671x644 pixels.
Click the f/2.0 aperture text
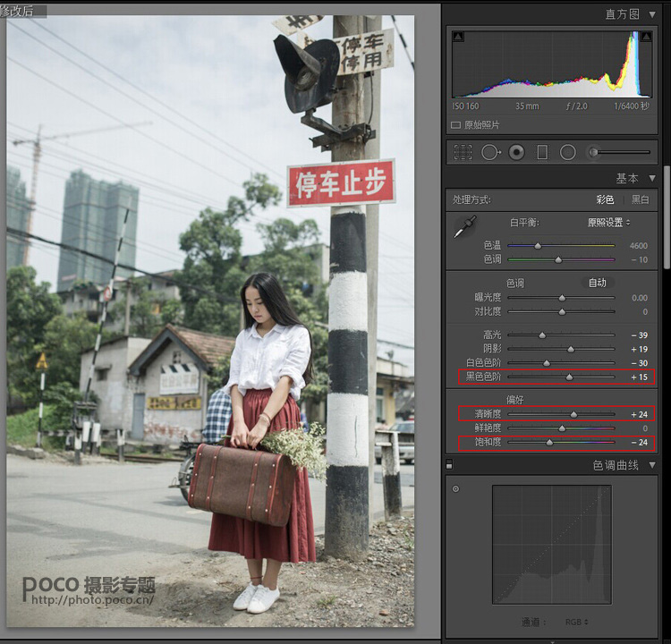[x=576, y=106]
